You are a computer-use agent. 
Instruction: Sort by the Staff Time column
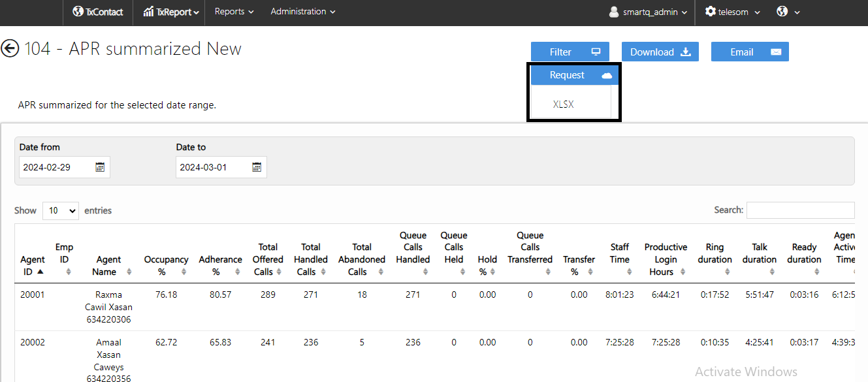(620, 260)
